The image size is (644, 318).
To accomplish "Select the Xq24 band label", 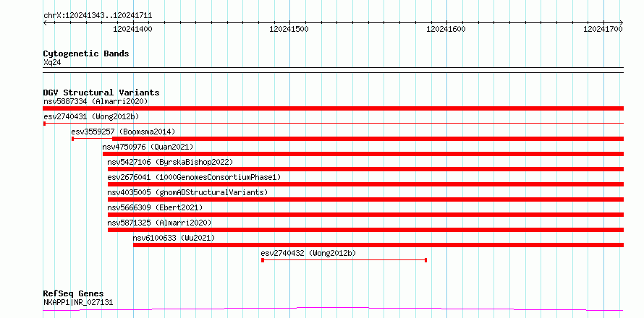I will (x=52, y=63).
